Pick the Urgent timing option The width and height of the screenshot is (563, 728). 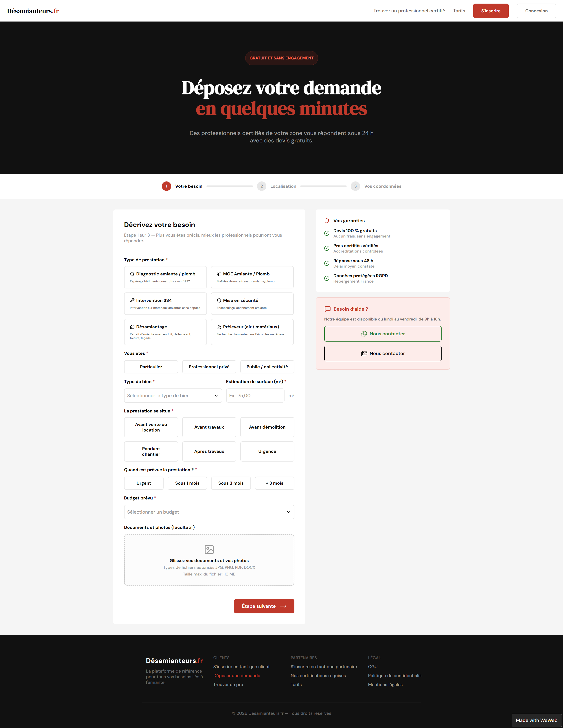pos(144,483)
